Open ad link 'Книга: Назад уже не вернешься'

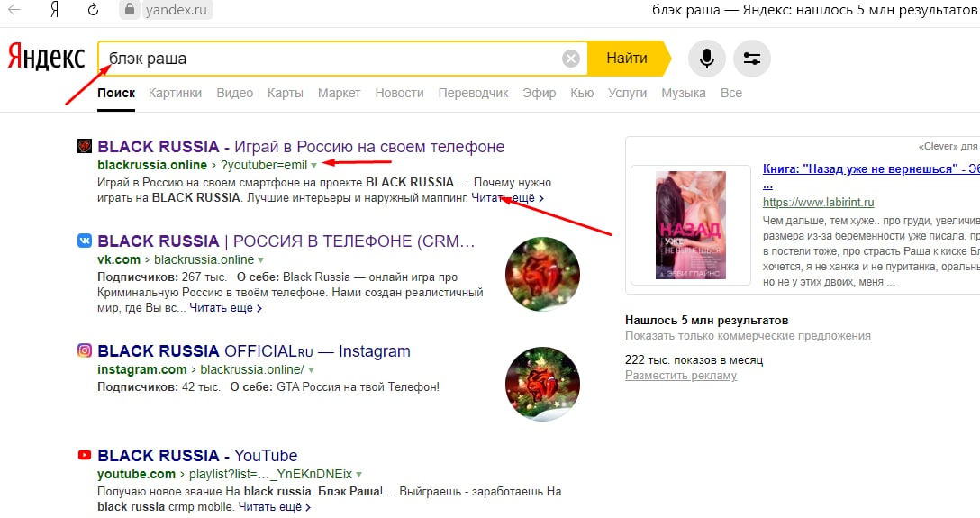(x=871, y=168)
